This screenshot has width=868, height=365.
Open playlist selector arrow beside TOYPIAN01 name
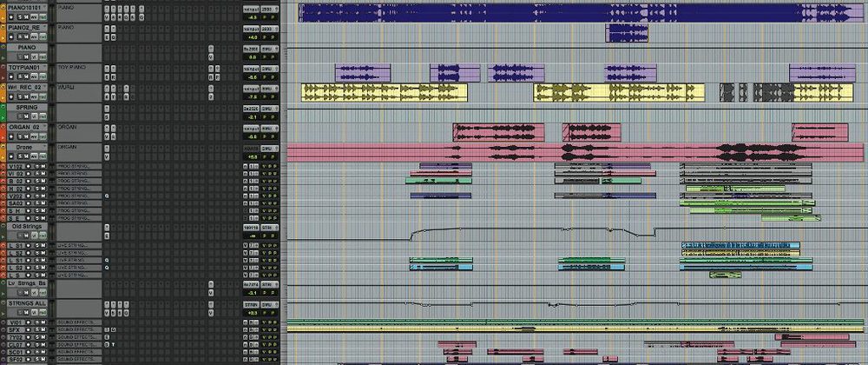pyautogui.click(x=44, y=66)
